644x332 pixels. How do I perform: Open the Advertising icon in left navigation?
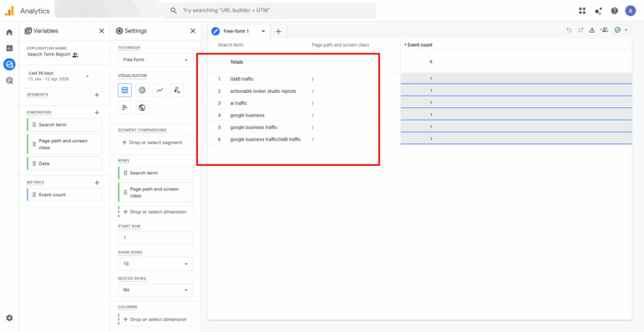(x=9, y=80)
